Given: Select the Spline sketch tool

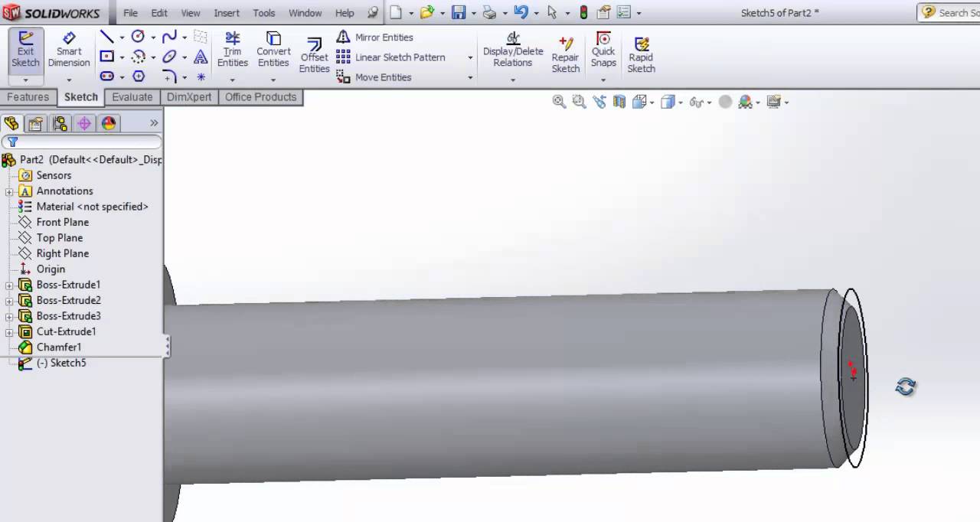Looking at the screenshot, I should point(169,37).
